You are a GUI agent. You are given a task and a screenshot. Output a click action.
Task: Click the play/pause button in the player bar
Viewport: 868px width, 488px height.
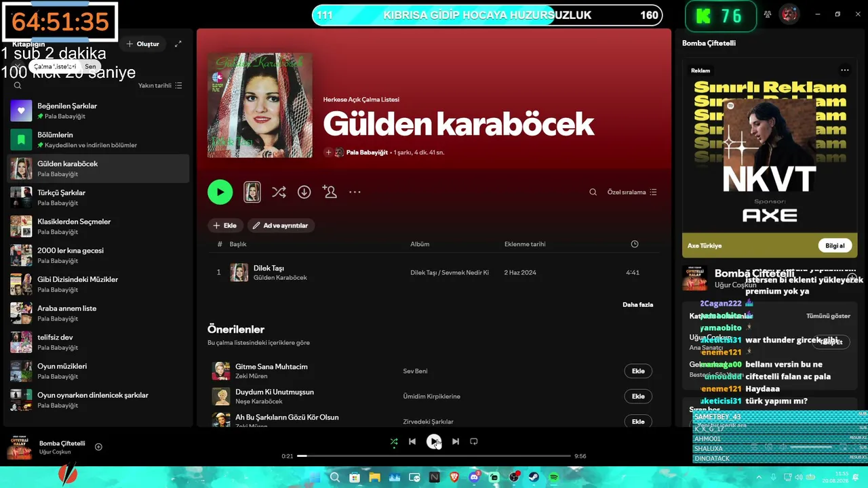click(434, 441)
